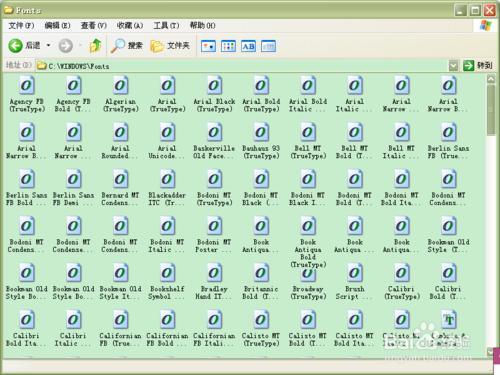
Task: Select the Bell MT Bold font icon
Action: [x=355, y=141]
